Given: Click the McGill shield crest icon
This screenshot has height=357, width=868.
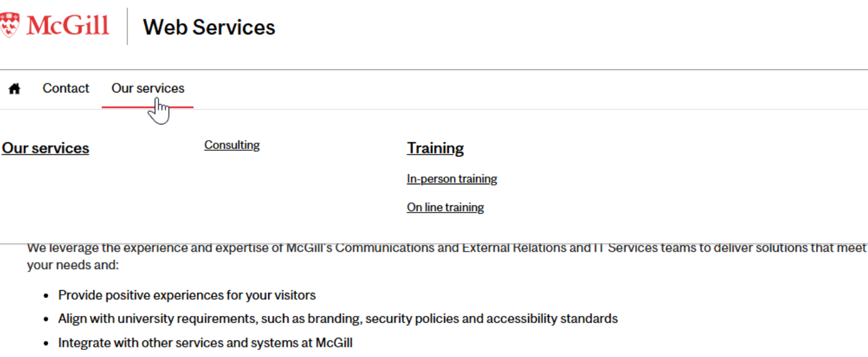Looking at the screenshot, I should (9, 25).
